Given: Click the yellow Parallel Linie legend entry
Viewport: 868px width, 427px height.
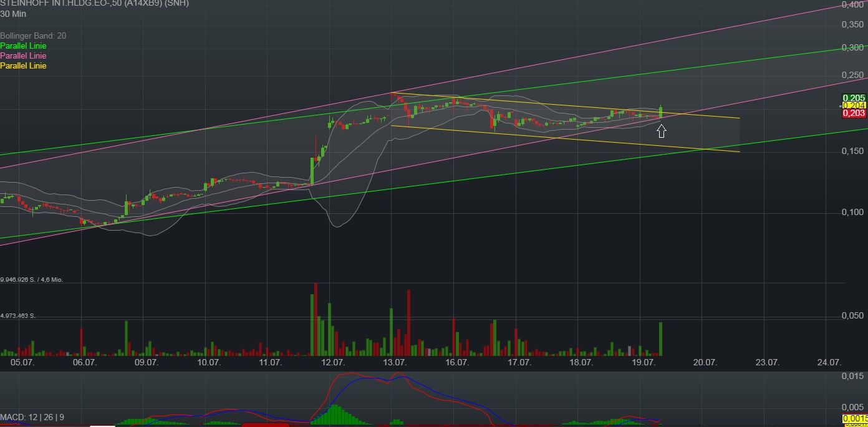Looking at the screenshot, I should click(23, 65).
